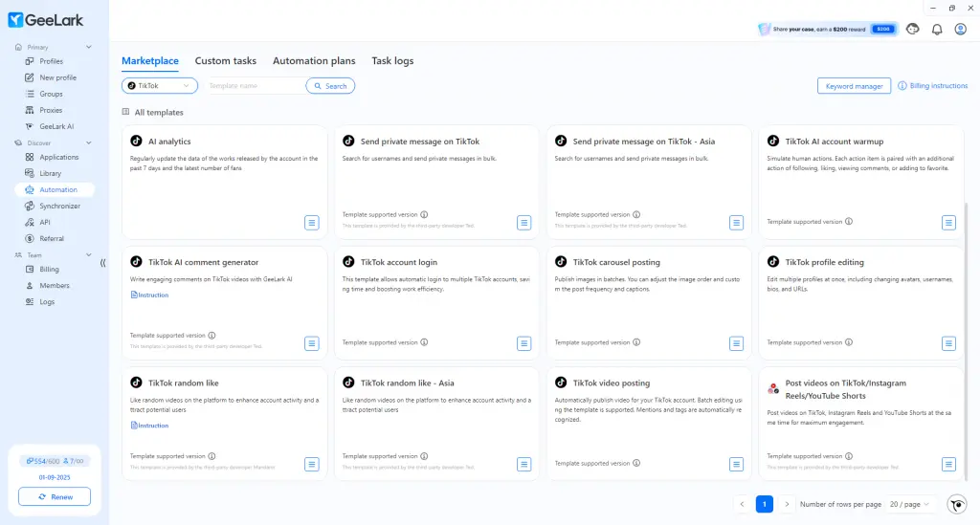
Task: Open details icon on TikTok random like - Asia card
Action: click(x=523, y=464)
